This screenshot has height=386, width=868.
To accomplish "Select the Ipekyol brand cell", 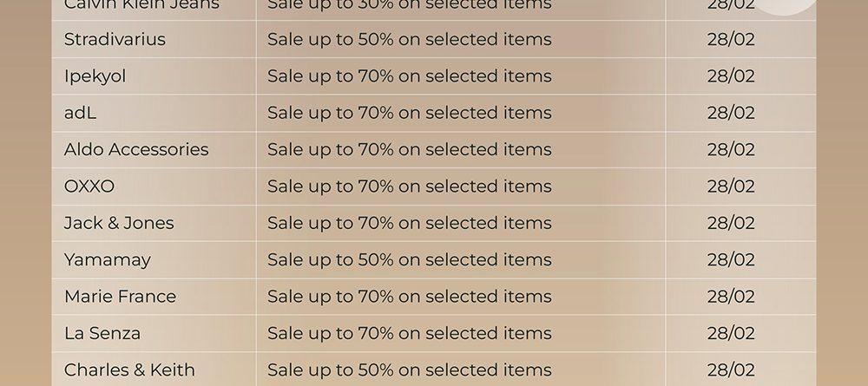I will (x=95, y=75).
